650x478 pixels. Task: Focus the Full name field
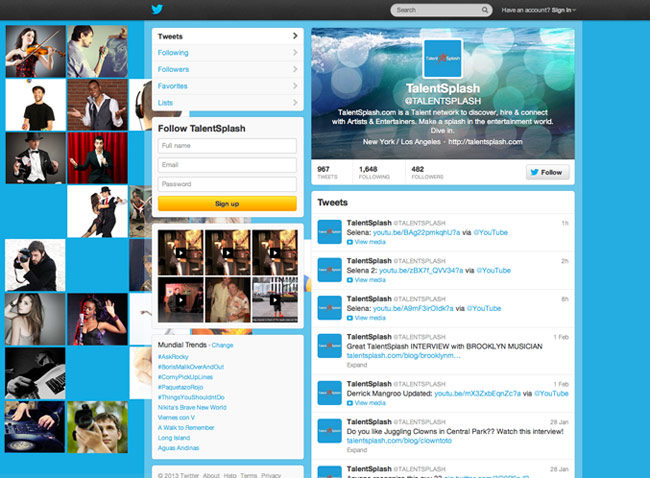[227, 146]
